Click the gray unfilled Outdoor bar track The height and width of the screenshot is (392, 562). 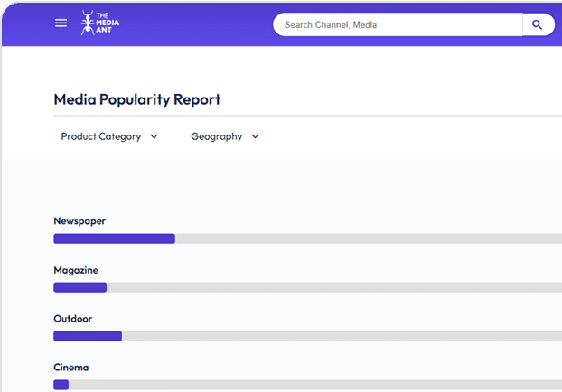tap(343, 336)
